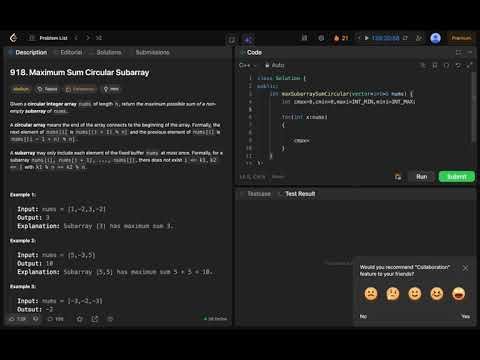This screenshot has height=360, width=480.
Task: Format the code with the format icon
Action: 422,65
